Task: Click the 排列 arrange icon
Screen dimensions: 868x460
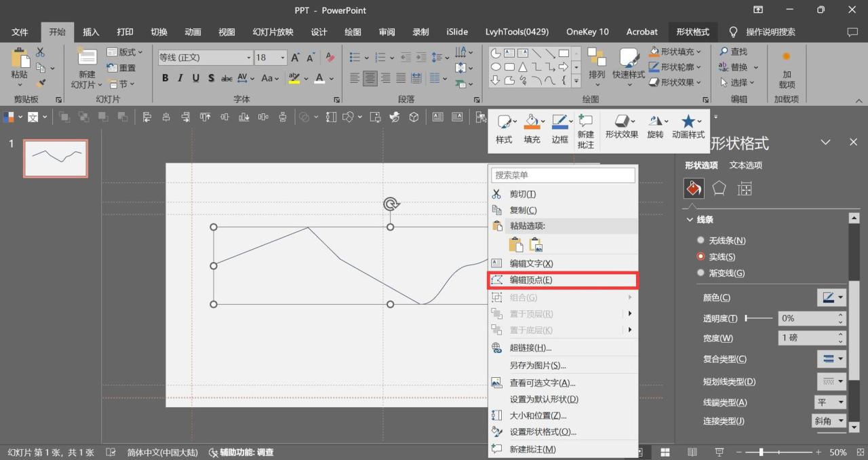Action: [x=597, y=60]
